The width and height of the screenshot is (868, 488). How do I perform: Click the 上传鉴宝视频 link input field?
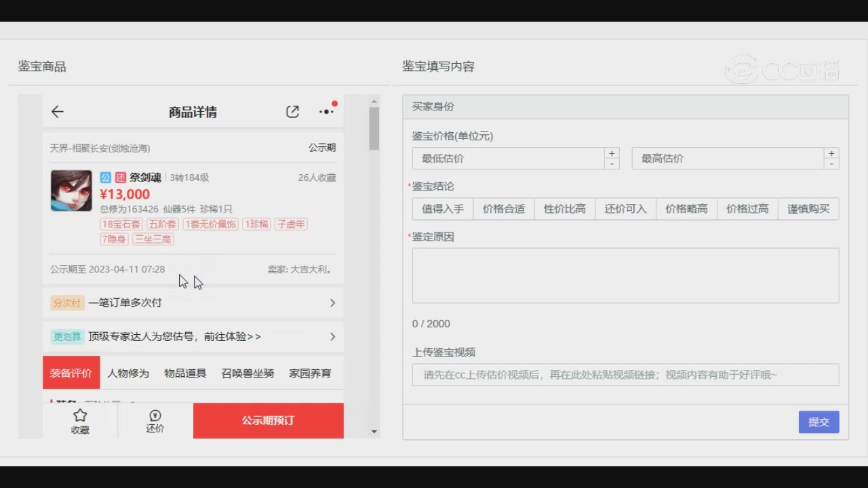coord(625,375)
